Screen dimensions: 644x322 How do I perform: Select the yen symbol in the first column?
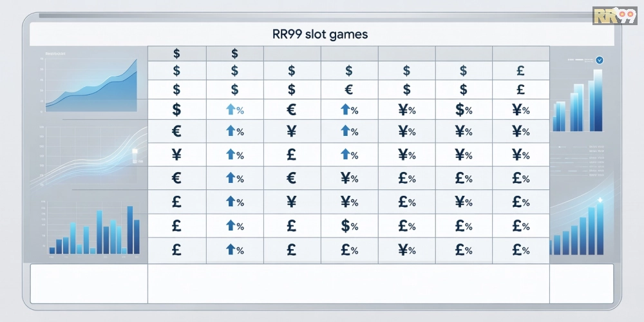[x=176, y=155]
